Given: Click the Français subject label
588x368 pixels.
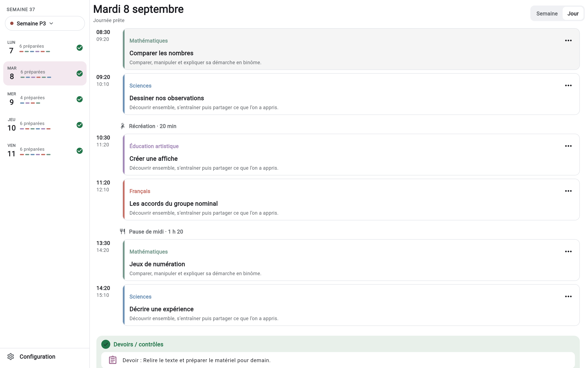Looking at the screenshot, I should click(x=140, y=191).
